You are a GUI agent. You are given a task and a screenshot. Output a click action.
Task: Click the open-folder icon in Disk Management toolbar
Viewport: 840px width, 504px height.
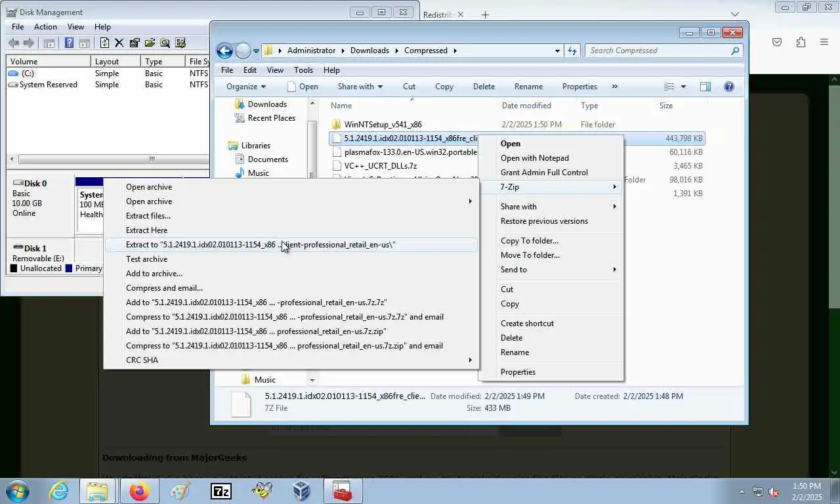[x=150, y=43]
